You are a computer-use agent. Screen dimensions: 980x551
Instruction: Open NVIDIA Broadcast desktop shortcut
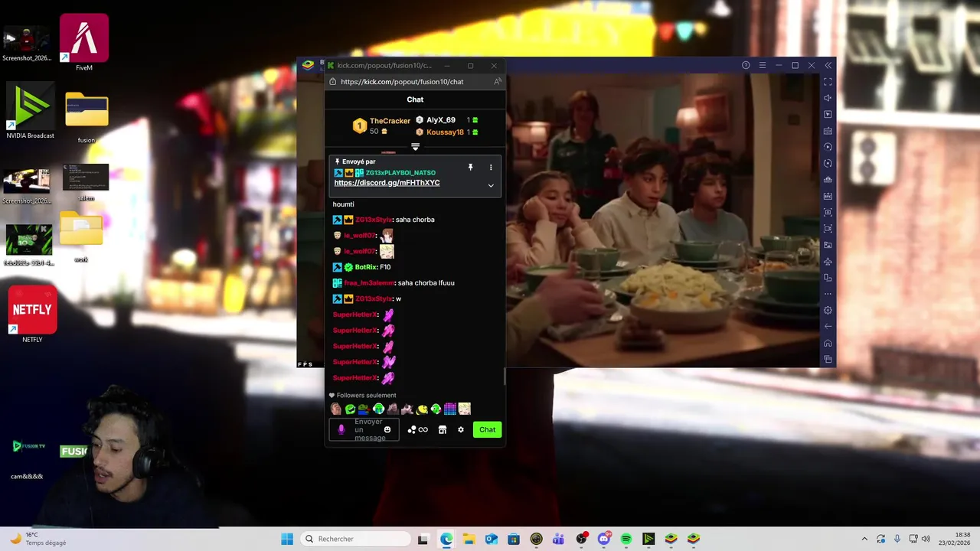pos(30,111)
